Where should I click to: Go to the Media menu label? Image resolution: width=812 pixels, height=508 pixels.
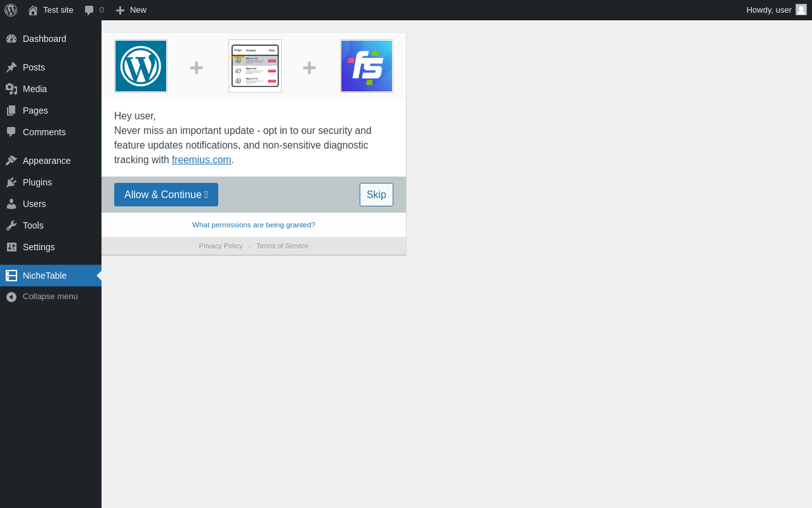[35, 89]
